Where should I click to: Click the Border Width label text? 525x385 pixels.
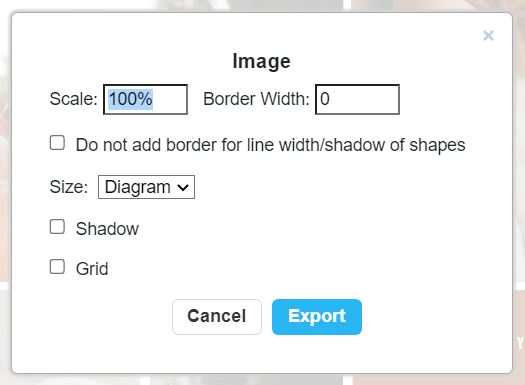point(256,99)
